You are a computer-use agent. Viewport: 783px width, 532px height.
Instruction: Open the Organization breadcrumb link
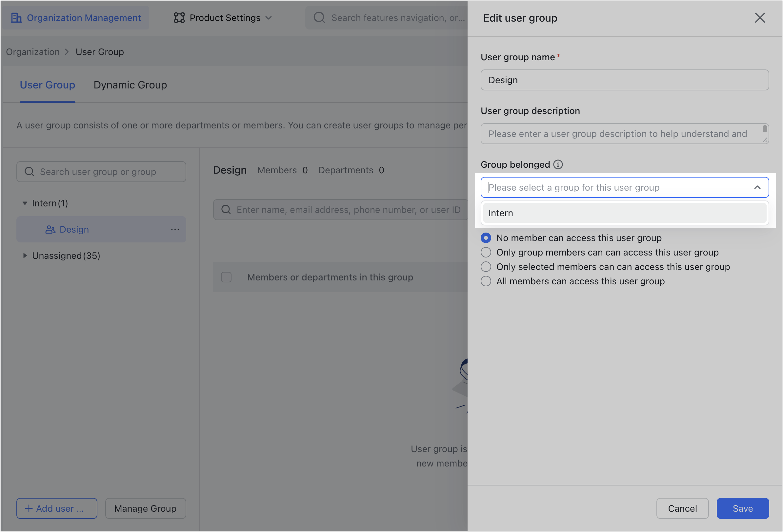[x=32, y=52]
